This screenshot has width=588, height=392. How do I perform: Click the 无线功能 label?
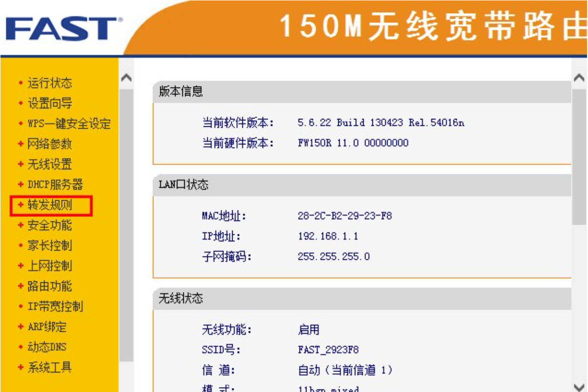tap(227, 330)
